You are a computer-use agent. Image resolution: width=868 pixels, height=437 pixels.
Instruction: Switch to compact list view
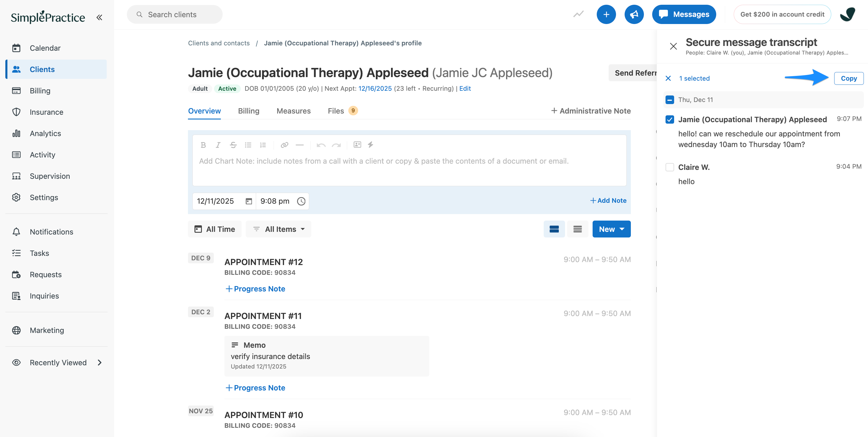(577, 229)
